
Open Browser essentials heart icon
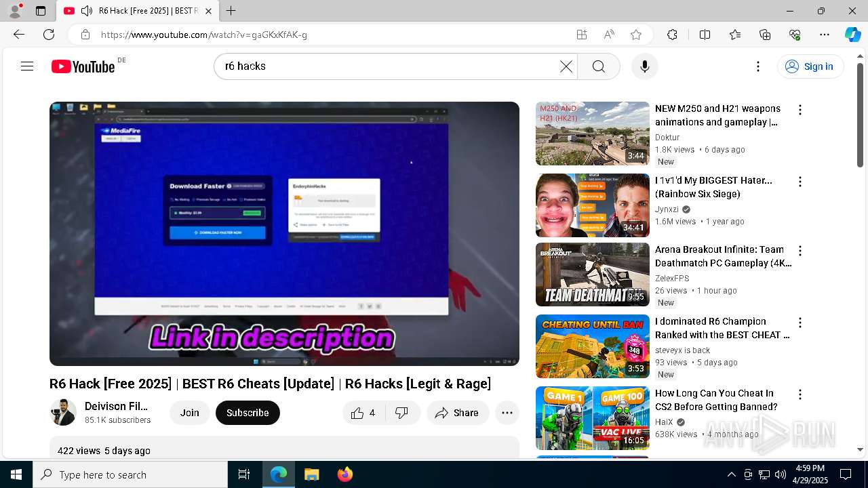click(x=795, y=35)
